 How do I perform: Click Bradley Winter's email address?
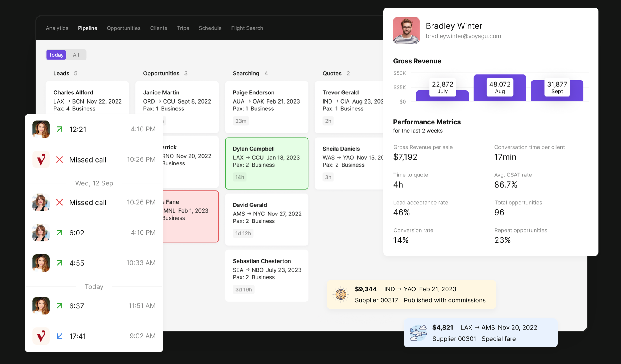coord(463,36)
